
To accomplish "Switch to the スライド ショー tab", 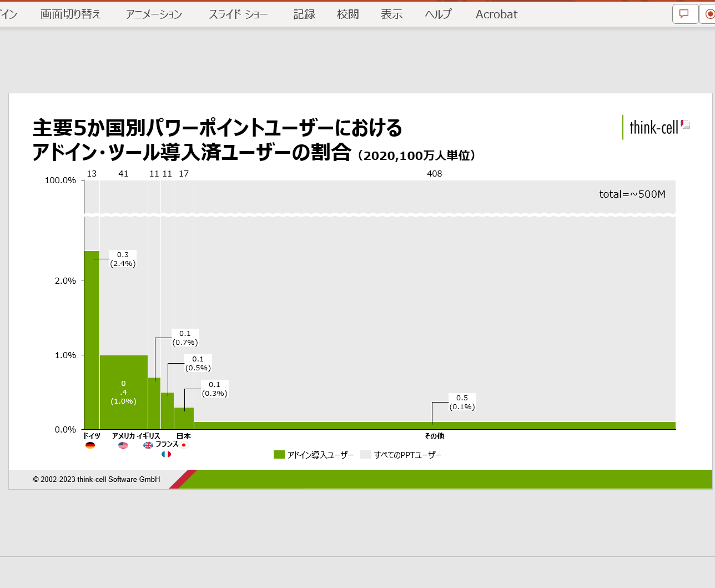I will pos(239,14).
